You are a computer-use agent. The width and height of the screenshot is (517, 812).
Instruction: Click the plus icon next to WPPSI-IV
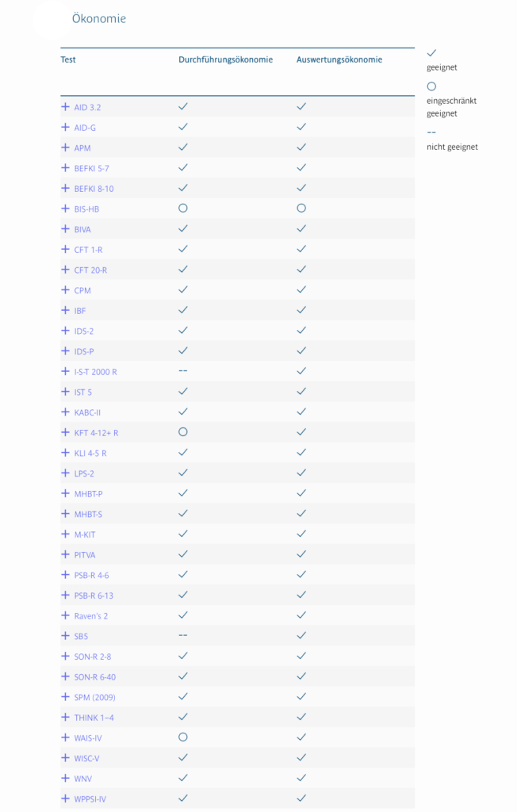coord(66,799)
